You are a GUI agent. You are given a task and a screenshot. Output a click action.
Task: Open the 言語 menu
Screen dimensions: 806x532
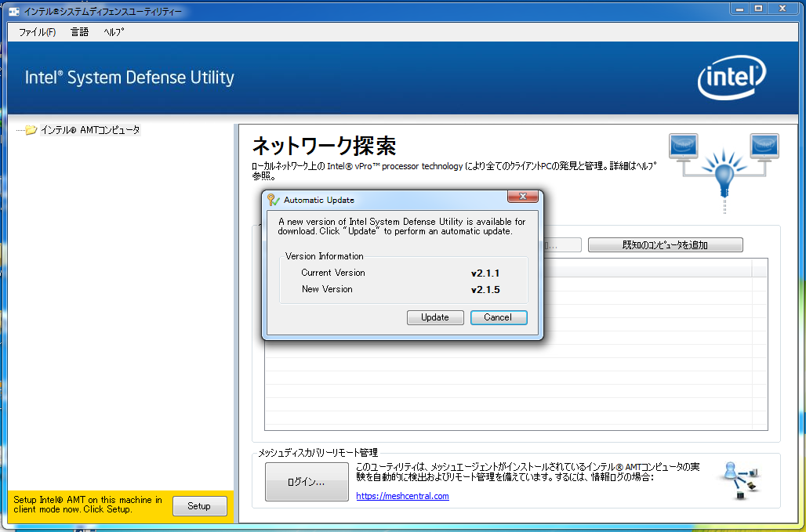click(x=80, y=32)
